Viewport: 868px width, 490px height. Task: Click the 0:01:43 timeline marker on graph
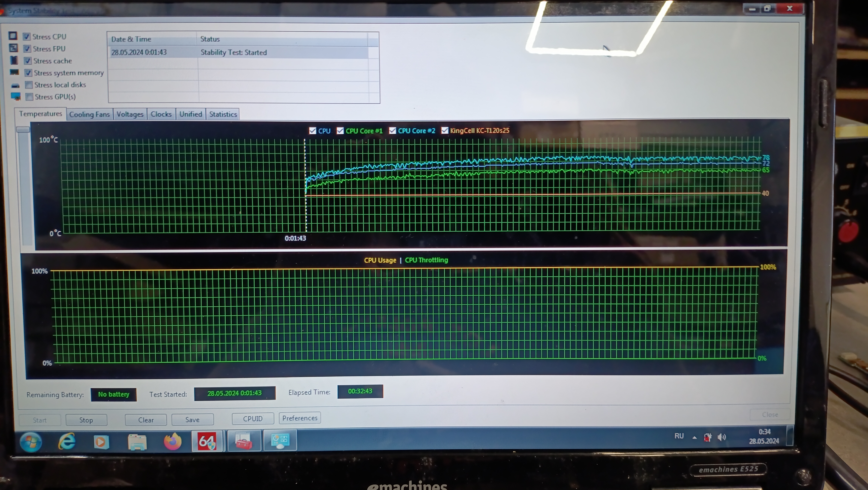tap(295, 238)
